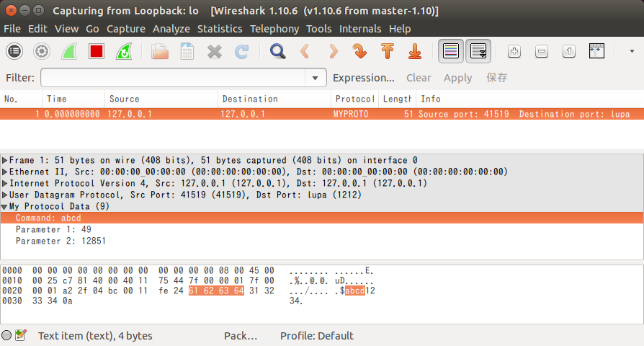Click inside the Filter text field
Screen dimensions: 644x346
click(173, 78)
